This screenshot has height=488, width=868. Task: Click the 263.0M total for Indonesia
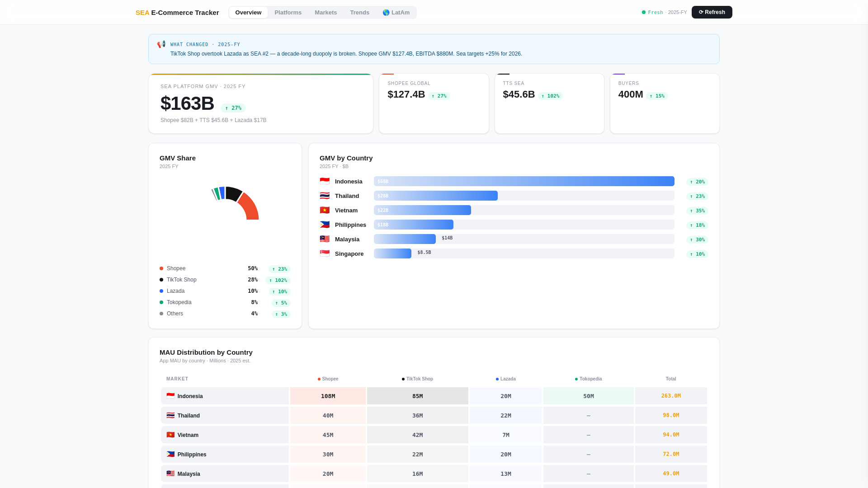(x=671, y=396)
